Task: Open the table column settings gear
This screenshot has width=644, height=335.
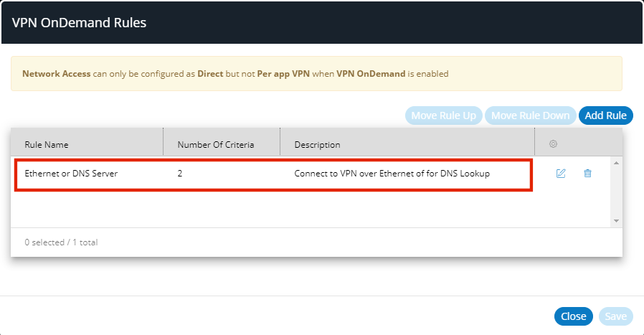Action: (553, 144)
